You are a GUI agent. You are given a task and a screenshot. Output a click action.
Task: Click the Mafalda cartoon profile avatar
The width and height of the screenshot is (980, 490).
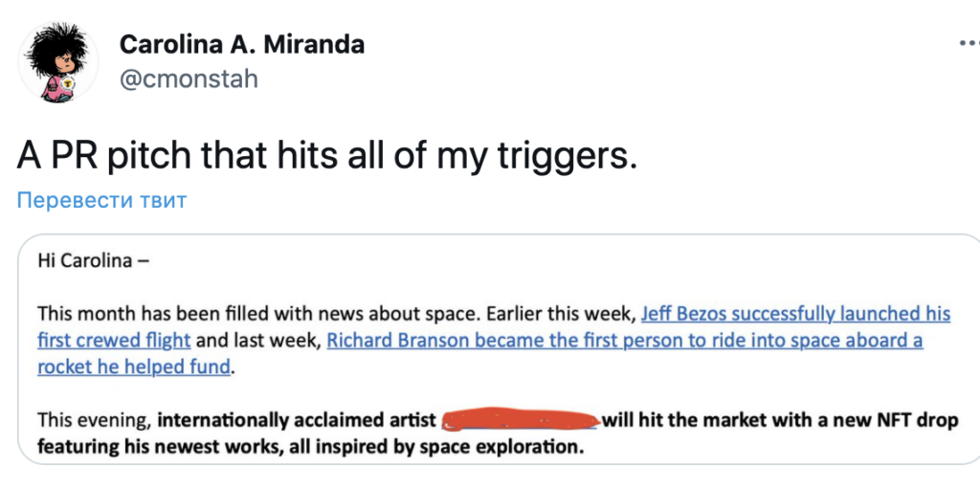(x=57, y=60)
